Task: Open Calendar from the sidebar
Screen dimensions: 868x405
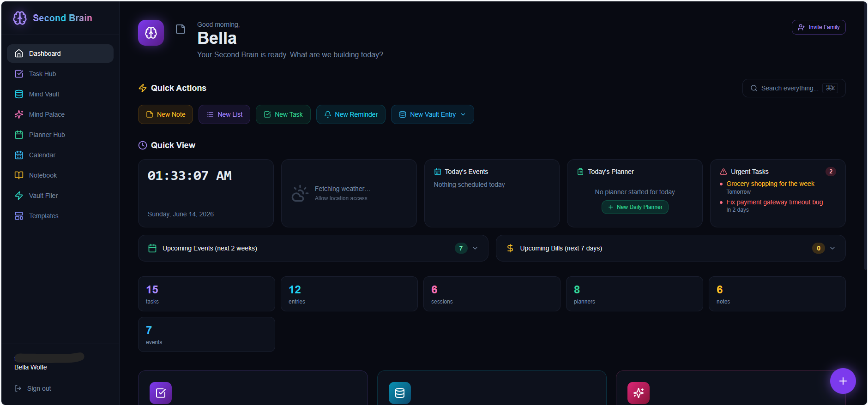Action: pos(60,155)
